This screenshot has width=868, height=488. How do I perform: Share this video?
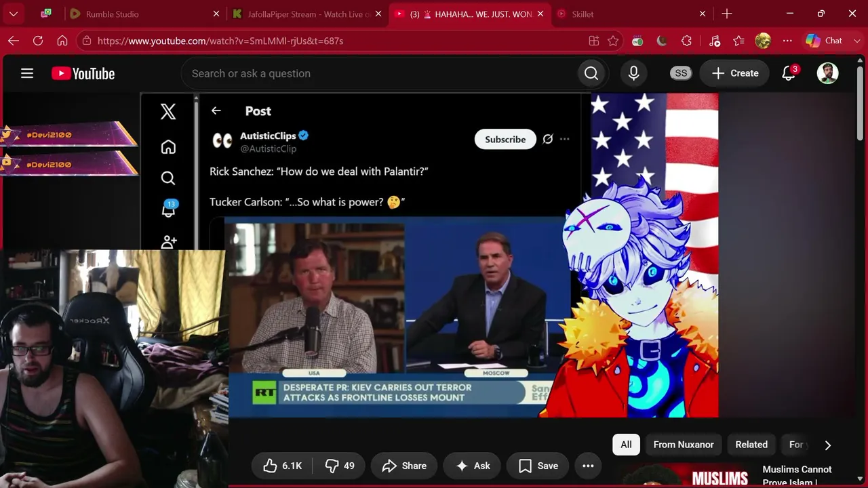[x=403, y=466]
